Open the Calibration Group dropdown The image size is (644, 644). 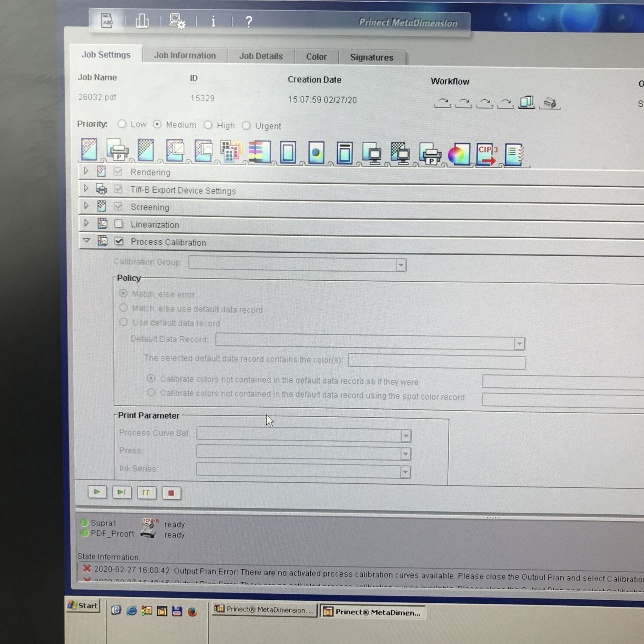(x=401, y=265)
